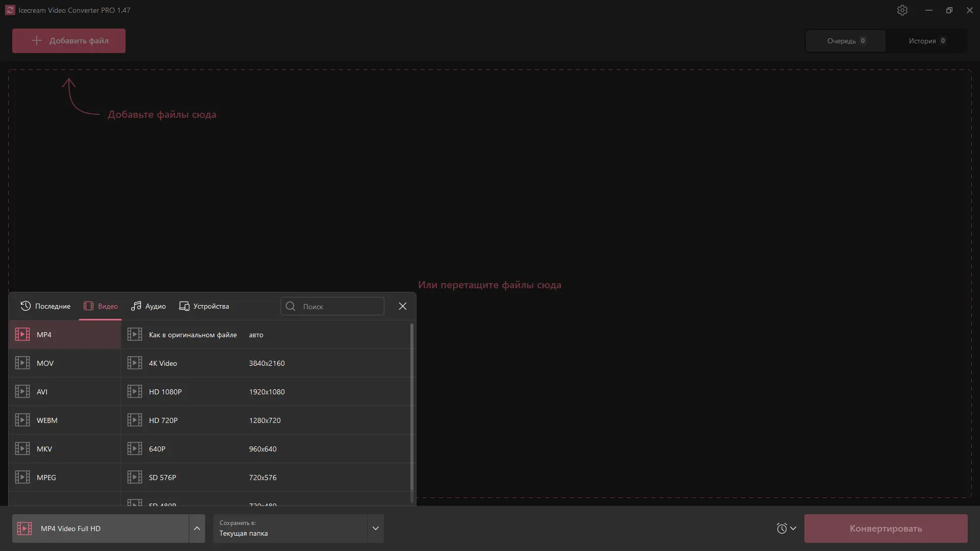Click the search magnifier icon

click(290, 306)
